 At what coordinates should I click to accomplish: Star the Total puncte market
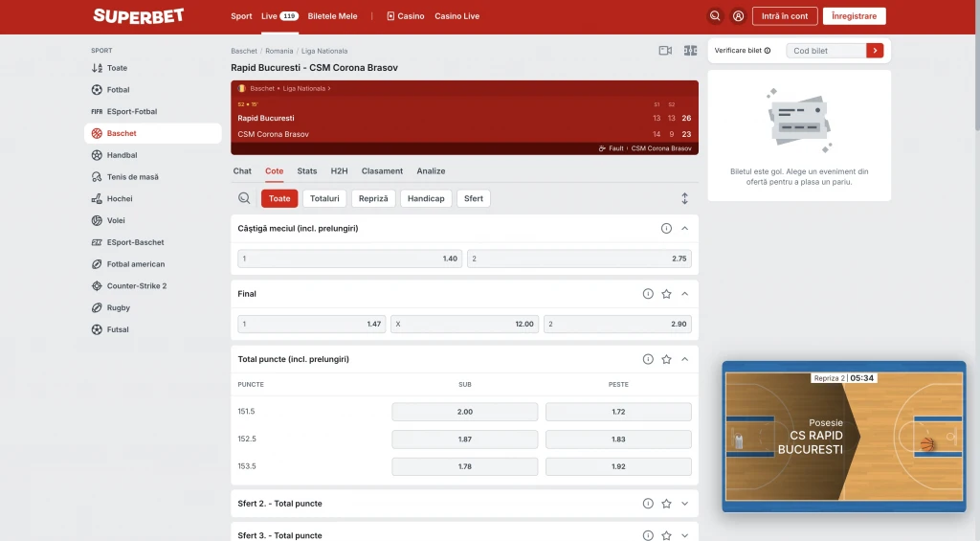(x=666, y=359)
